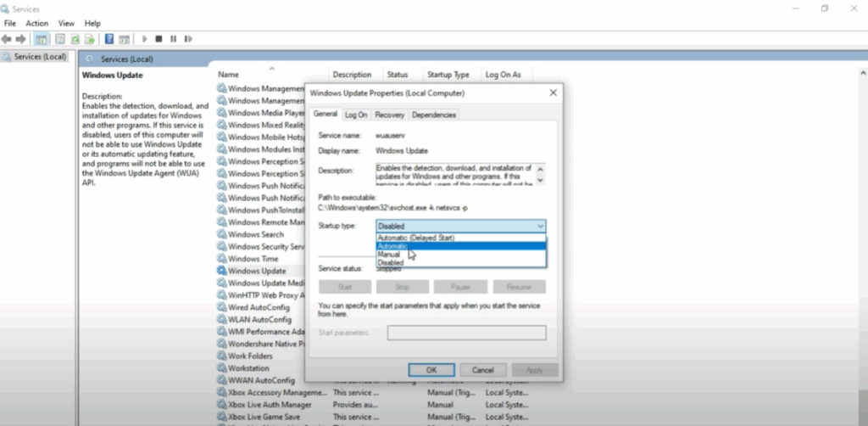Switch to the Dependencies tab
Image resolution: width=868 pixels, height=426 pixels.
(x=434, y=115)
